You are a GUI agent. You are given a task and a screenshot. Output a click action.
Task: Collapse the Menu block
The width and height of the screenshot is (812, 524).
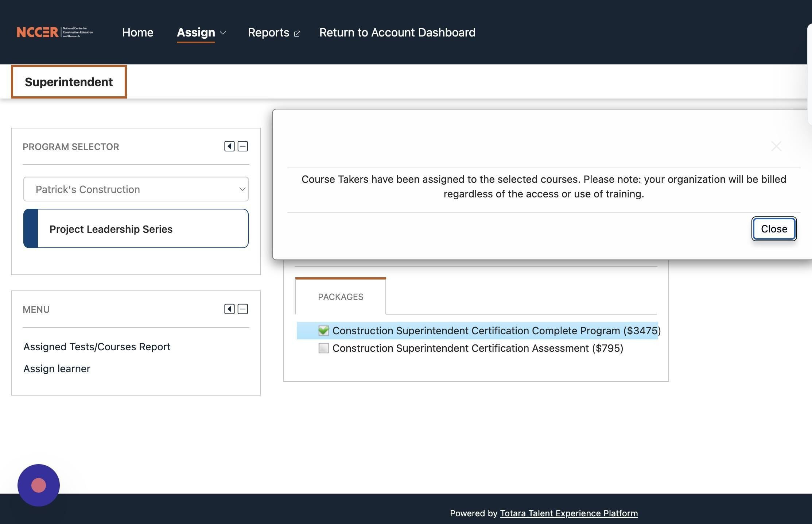tap(243, 309)
